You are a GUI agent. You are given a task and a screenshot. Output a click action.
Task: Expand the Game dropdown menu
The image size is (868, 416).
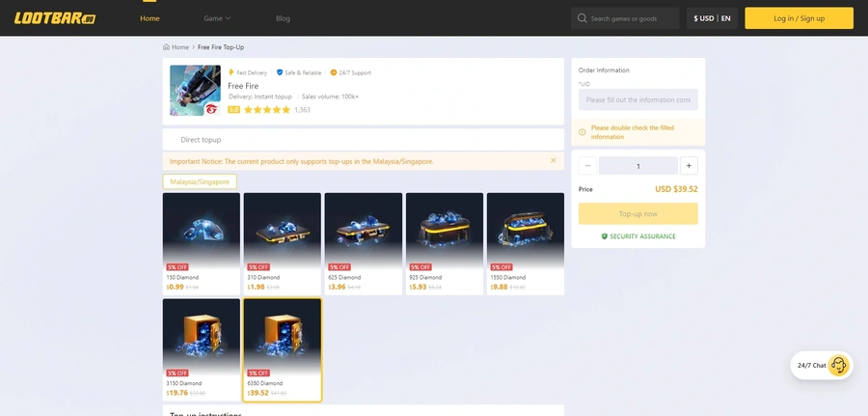pos(216,18)
